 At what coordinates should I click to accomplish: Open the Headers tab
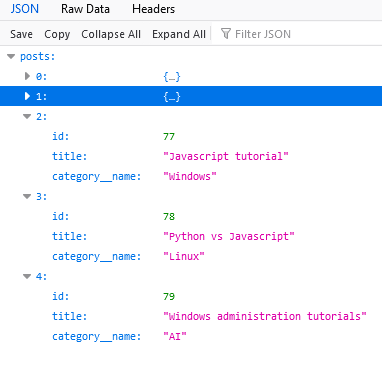tap(153, 9)
